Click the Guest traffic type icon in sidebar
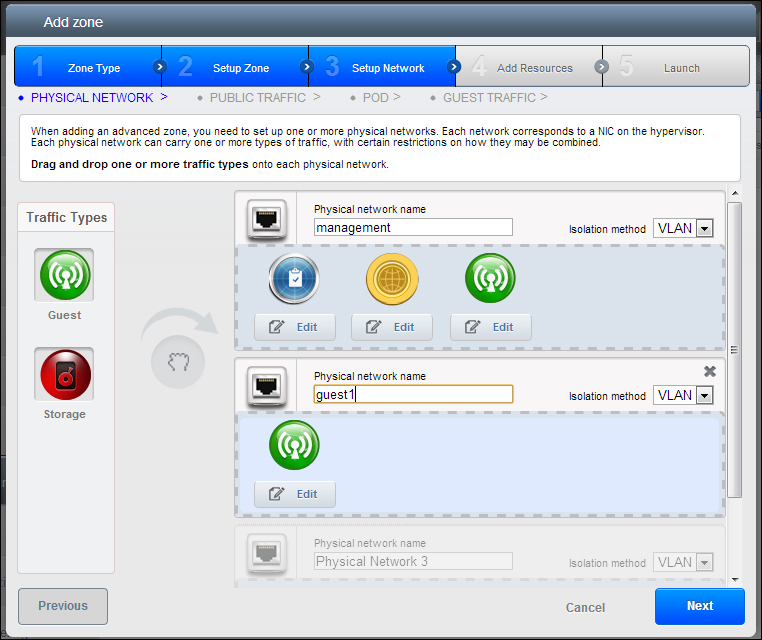Viewport: 762px width, 640px height. coord(64,274)
